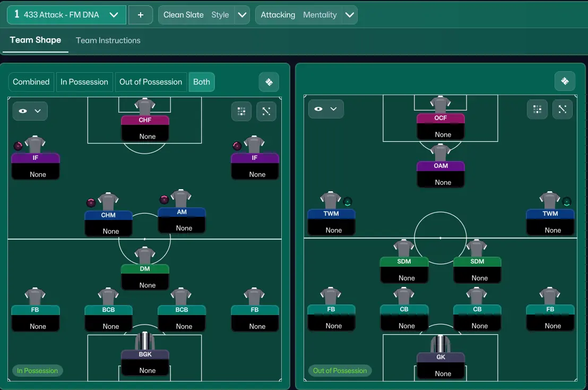Select the OAM player shirt icon
Screen dimensions: 588x390
click(440, 153)
